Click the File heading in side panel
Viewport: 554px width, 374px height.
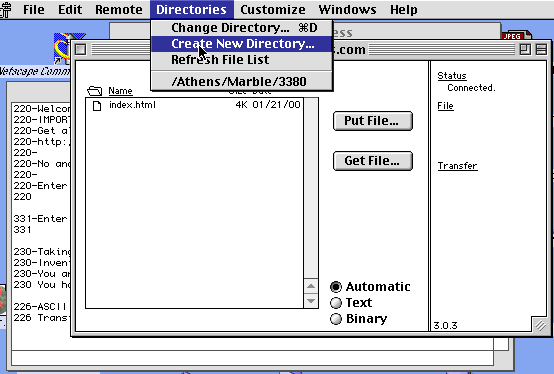point(446,106)
